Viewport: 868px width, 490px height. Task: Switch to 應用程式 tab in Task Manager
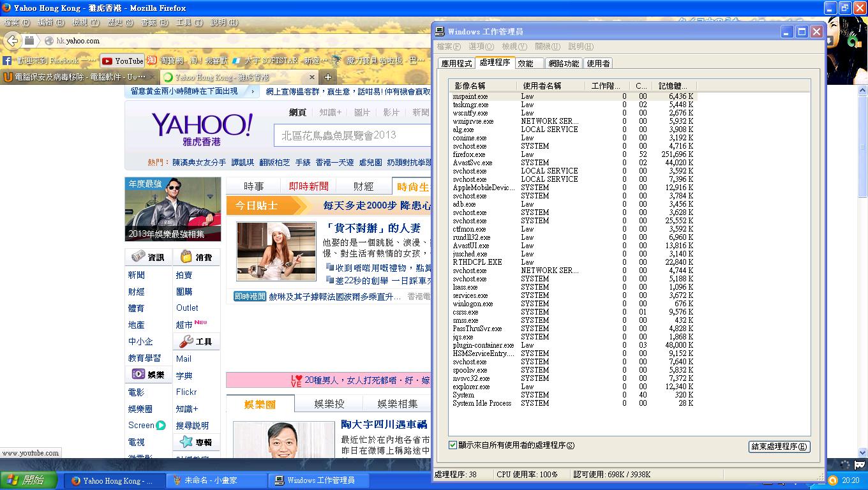click(457, 63)
